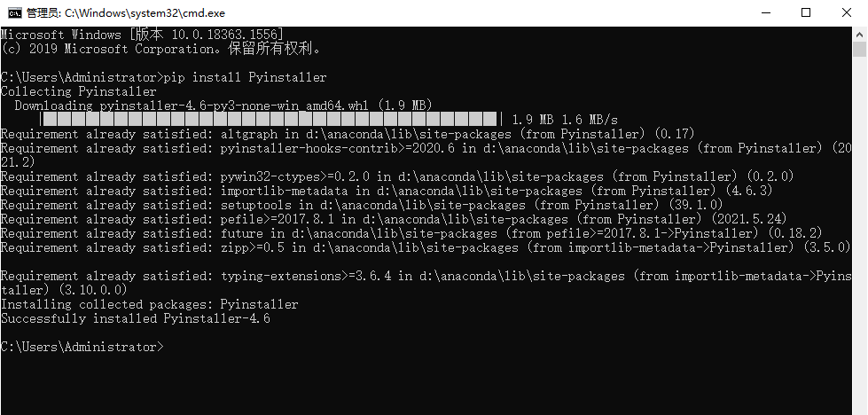Click the 'Collecting Pyinstaller' output line
Image resolution: width=868 pixels, height=415 pixels.
(x=79, y=91)
